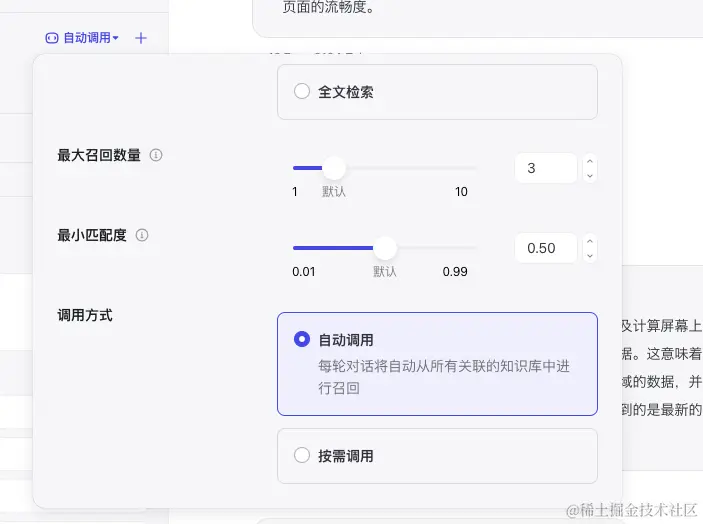The height and width of the screenshot is (524, 703).
Task: Click the plus icon to add knowledge
Action: [141, 38]
